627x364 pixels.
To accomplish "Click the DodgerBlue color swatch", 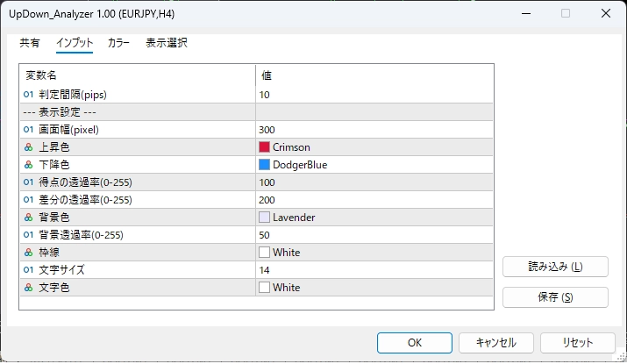I will 265,165.
